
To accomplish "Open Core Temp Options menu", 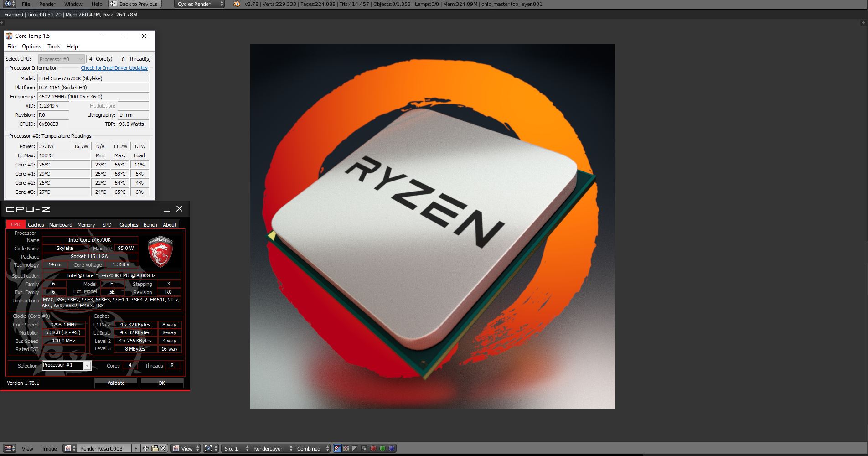I will point(31,47).
